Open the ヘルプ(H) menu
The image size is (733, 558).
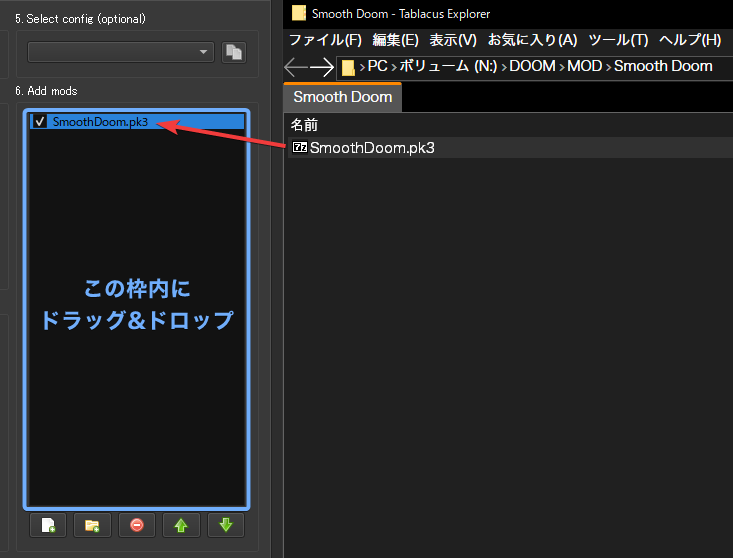coord(690,40)
